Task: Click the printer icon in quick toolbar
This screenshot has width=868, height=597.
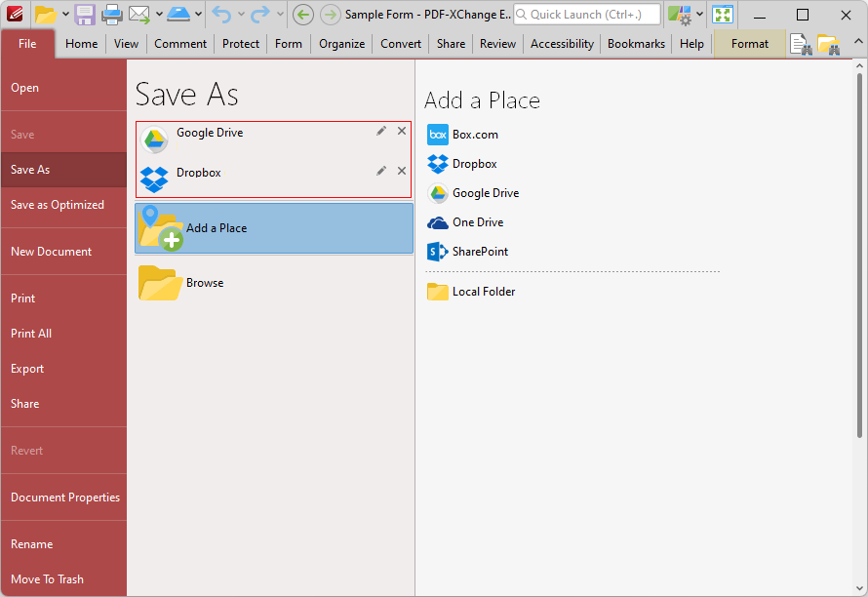Action: [111, 15]
